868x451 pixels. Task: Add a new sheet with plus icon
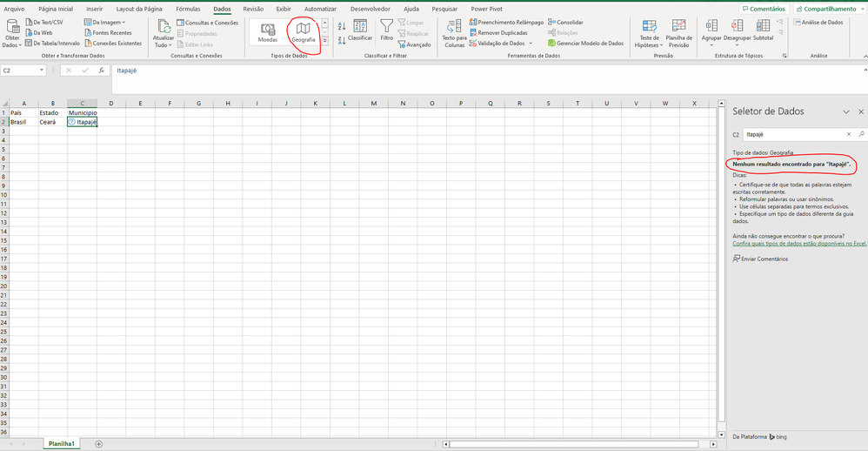click(x=98, y=444)
